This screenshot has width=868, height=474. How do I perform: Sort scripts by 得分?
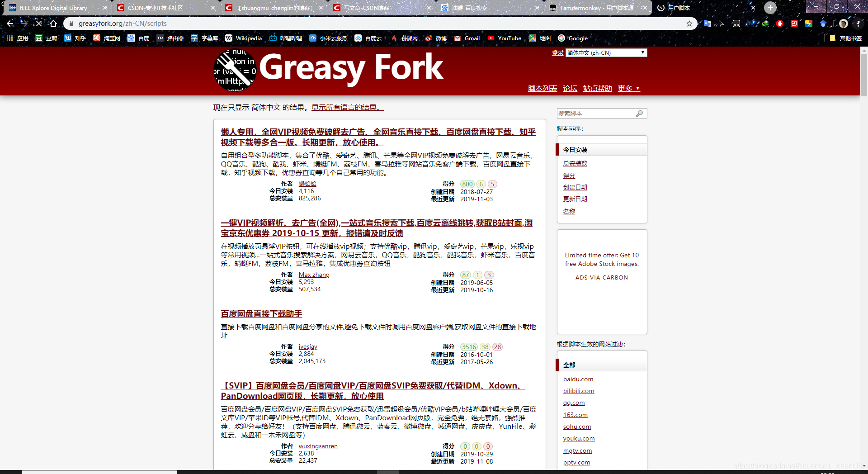point(569,175)
